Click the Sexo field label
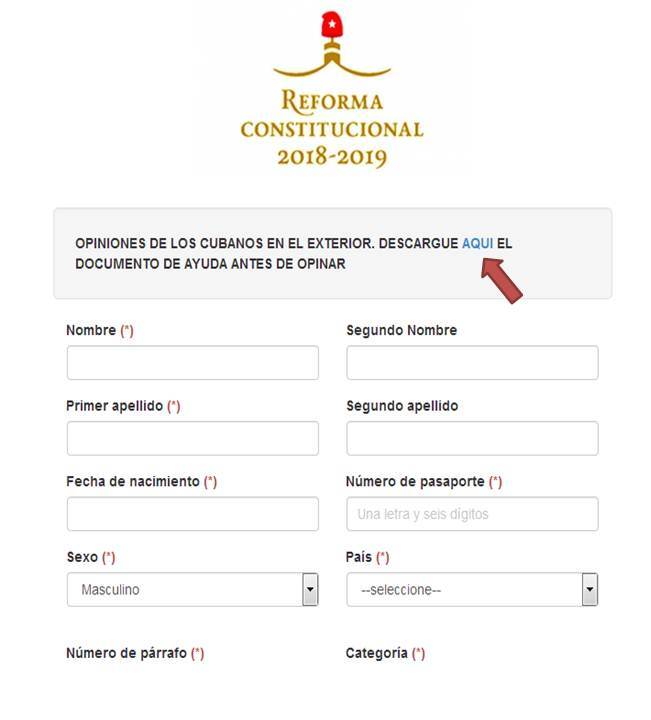 [82, 557]
